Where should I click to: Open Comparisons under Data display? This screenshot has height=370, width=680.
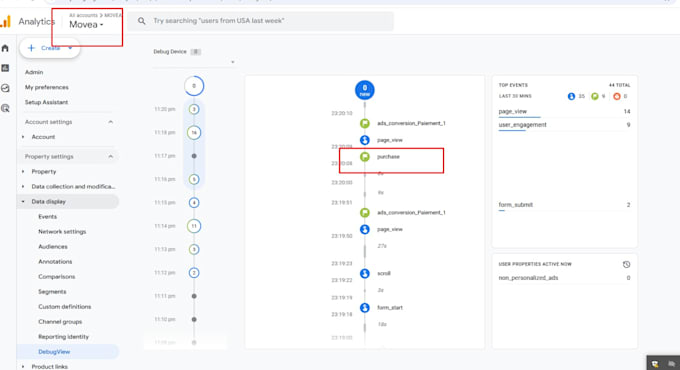pos(56,277)
